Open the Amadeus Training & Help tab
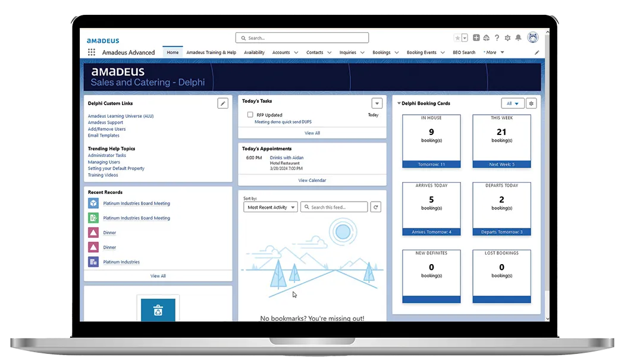Image resolution: width=621 pixels, height=364 pixels. [211, 52]
